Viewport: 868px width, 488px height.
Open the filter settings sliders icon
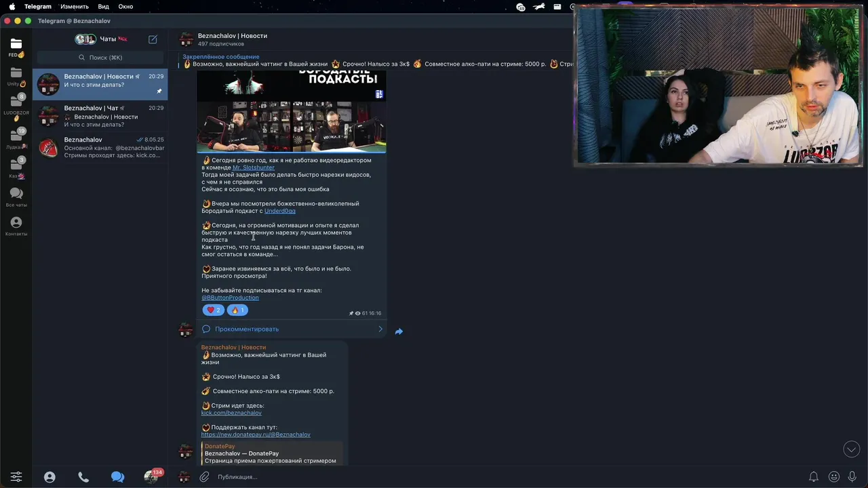pos(16,476)
